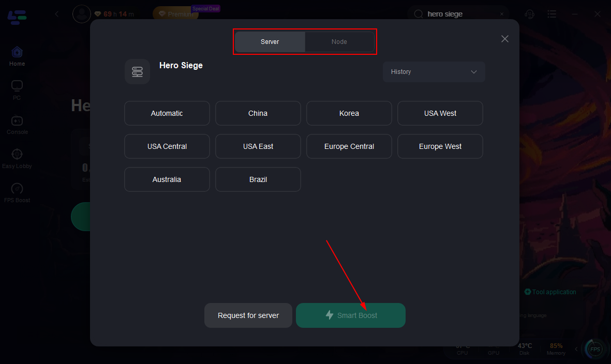Click the 43°C Disk indicator
Viewport: 611px width, 364px height.
(525, 349)
